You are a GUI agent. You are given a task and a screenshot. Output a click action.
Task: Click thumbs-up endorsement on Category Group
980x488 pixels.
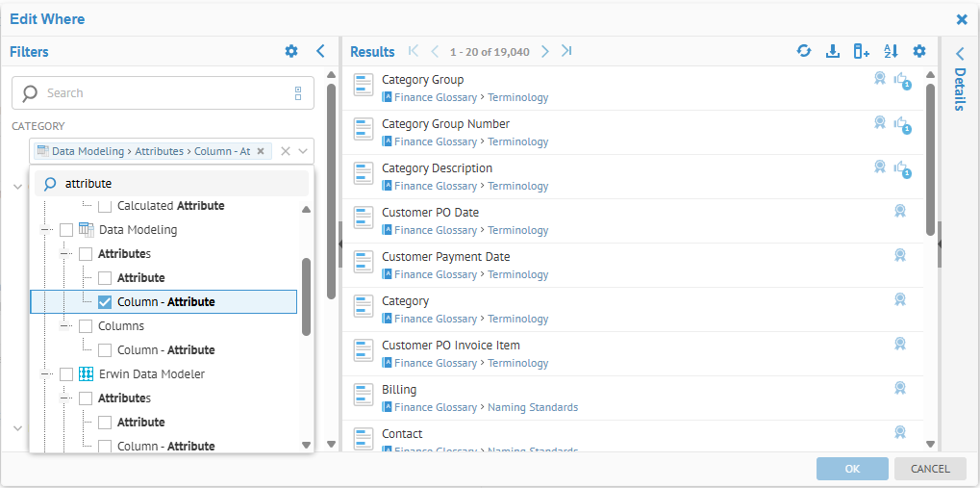[x=901, y=80]
